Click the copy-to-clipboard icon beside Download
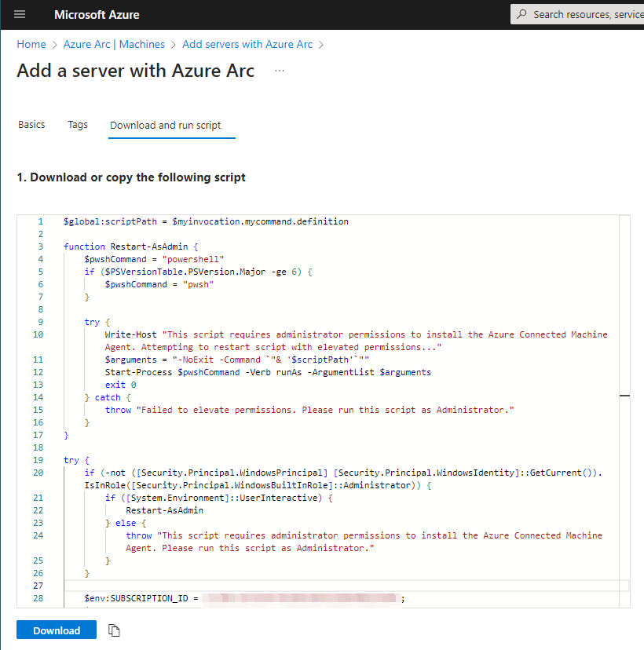The image size is (644, 650). tap(114, 630)
